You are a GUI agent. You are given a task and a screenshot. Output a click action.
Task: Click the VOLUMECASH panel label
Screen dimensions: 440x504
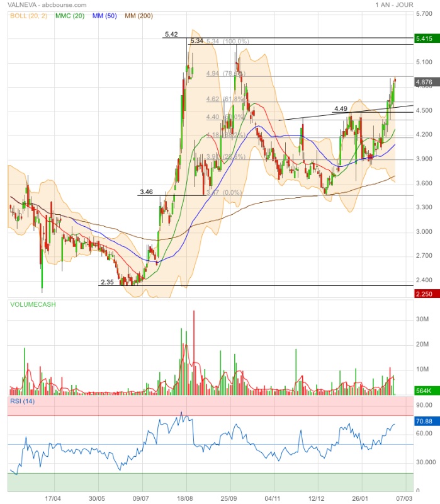33,304
